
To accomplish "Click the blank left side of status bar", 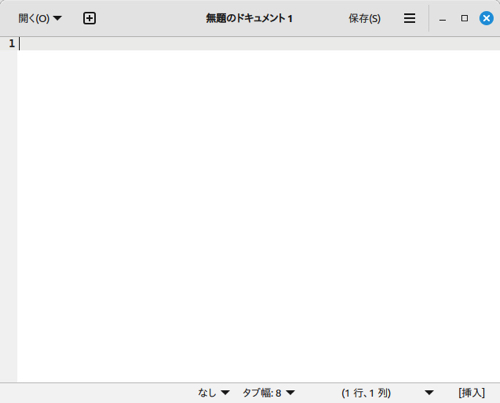I will tap(97, 393).
